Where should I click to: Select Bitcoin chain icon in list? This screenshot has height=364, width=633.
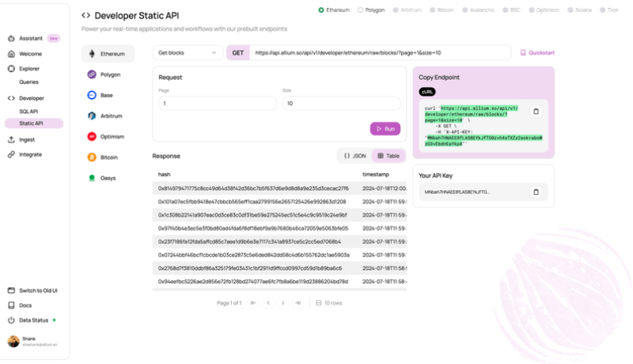[93, 157]
